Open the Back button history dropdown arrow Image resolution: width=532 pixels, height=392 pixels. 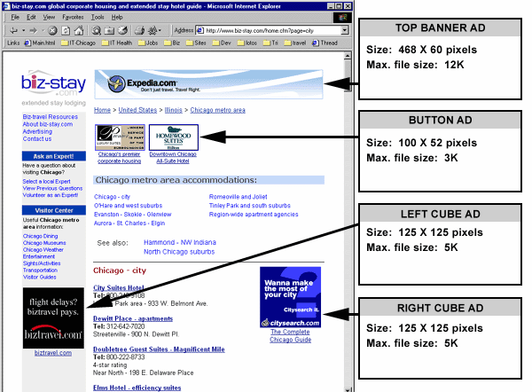point(23,31)
